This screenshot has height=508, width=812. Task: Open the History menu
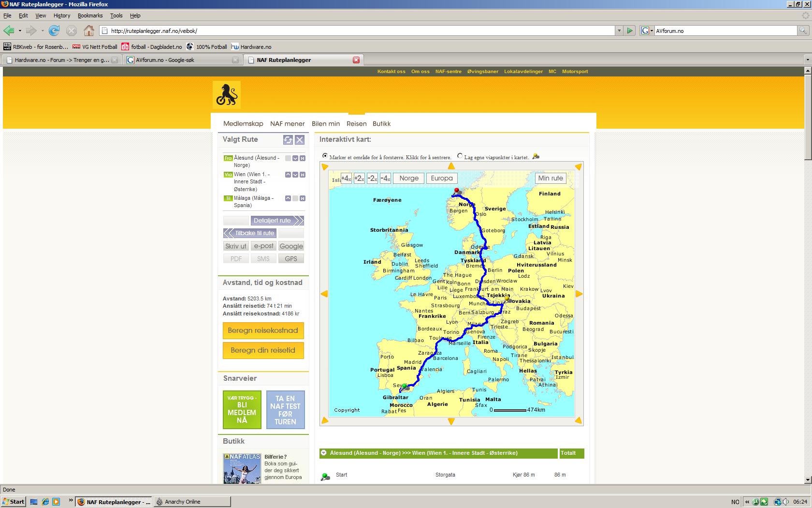62,15
